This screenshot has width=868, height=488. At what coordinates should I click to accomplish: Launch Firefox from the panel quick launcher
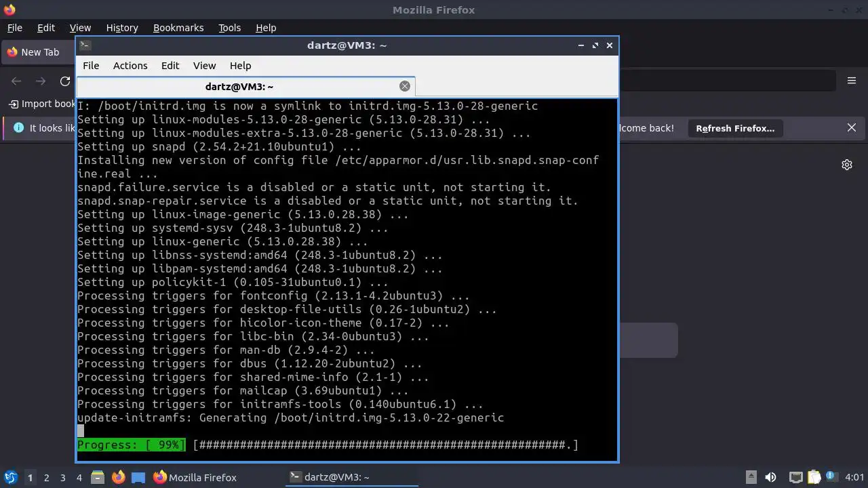(118, 477)
